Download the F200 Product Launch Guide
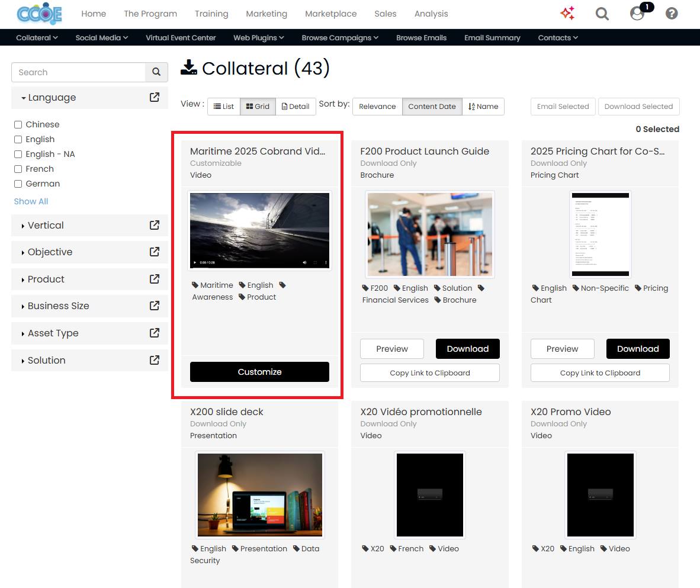This screenshot has height=588, width=700. click(467, 349)
